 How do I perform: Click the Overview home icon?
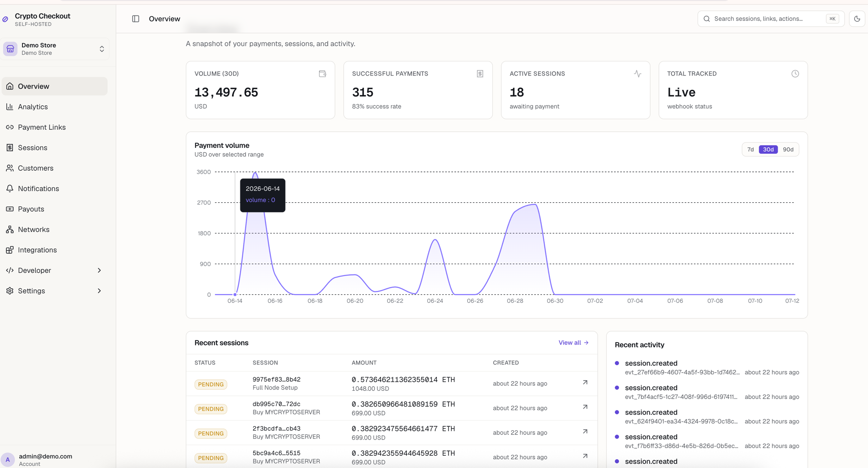[x=10, y=86]
